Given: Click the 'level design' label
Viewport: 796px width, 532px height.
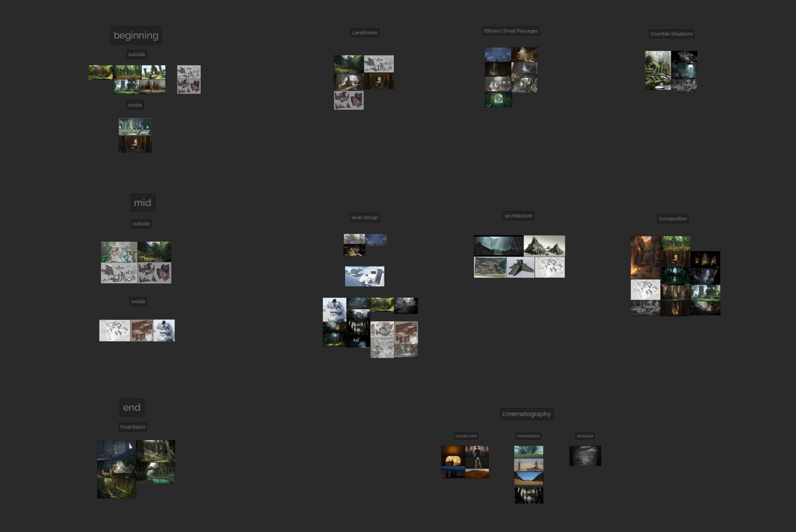Looking at the screenshot, I should (364, 218).
